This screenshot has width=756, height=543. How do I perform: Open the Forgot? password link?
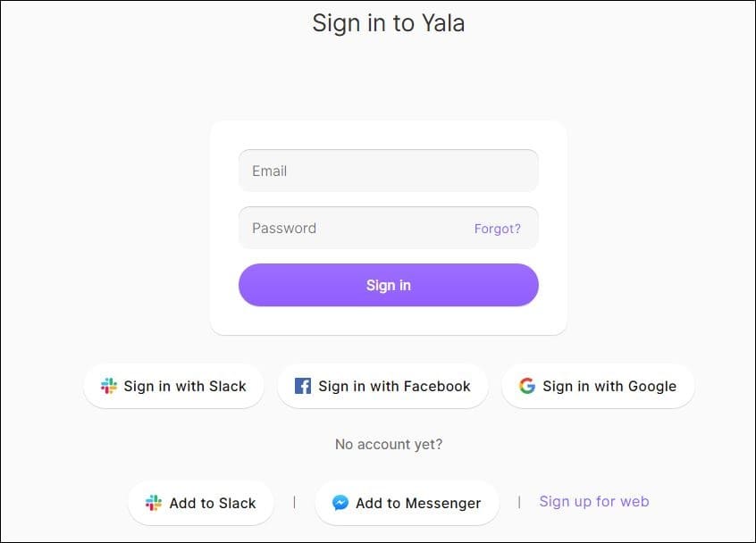pyautogui.click(x=497, y=229)
